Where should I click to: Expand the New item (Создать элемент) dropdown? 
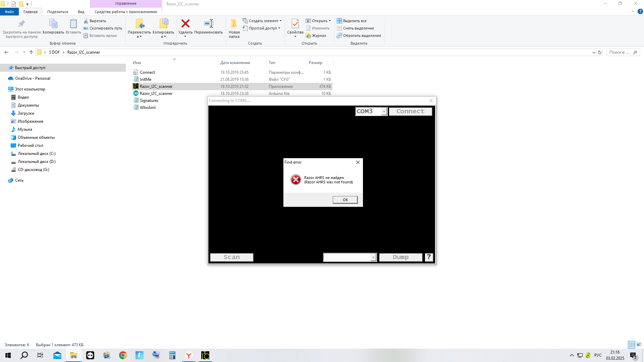tap(280, 21)
